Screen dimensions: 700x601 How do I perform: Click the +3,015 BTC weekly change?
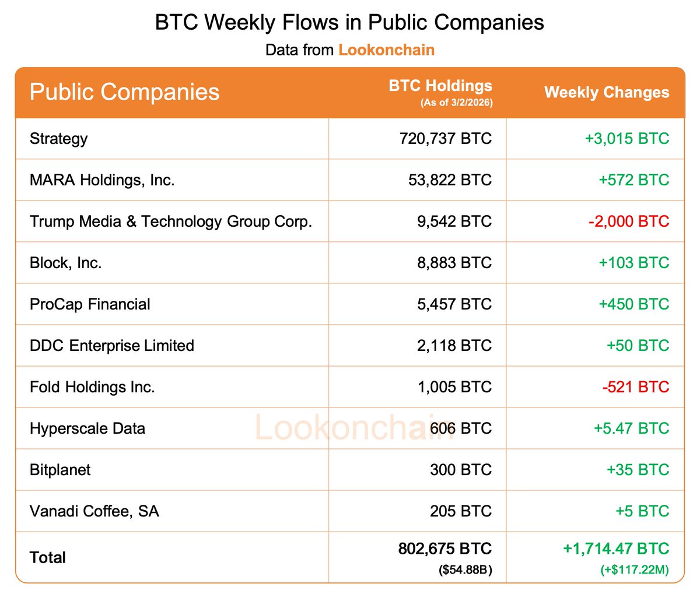click(x=626, y=139)
